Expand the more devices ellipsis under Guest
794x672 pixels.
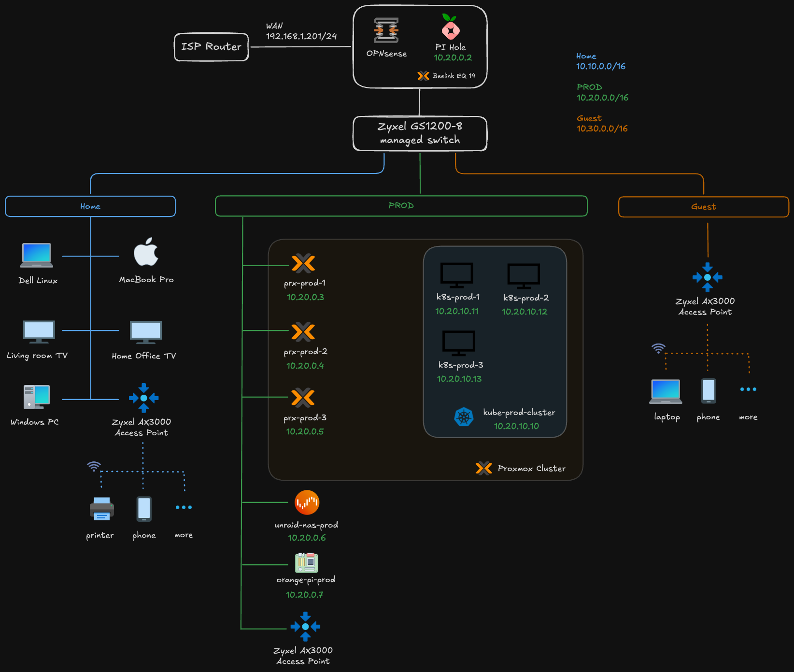click(x=748, y=388)
